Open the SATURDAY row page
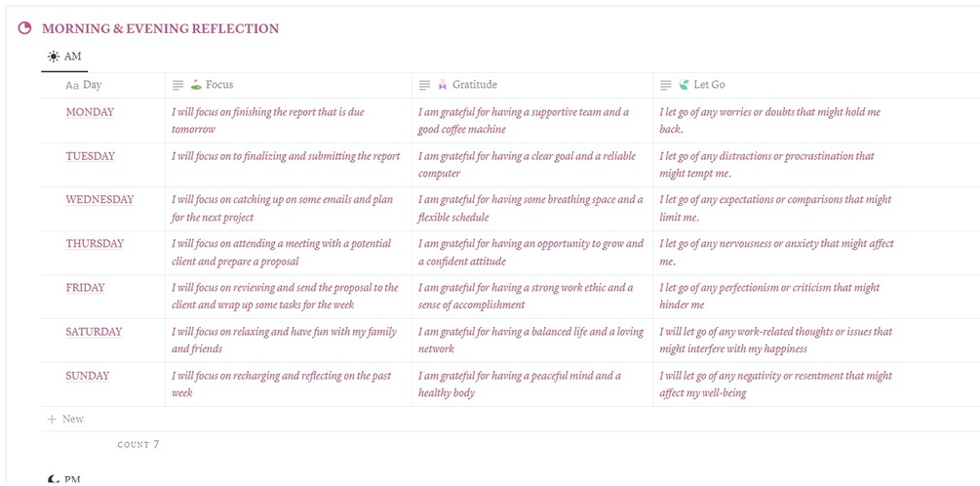Viewport: 980px width, 486px height. pyautogui.click(x=94, y=332)
